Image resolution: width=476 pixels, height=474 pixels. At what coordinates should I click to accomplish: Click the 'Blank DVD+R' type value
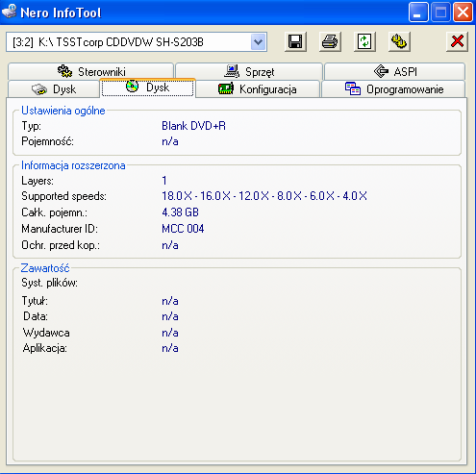(x=193, y=126)
